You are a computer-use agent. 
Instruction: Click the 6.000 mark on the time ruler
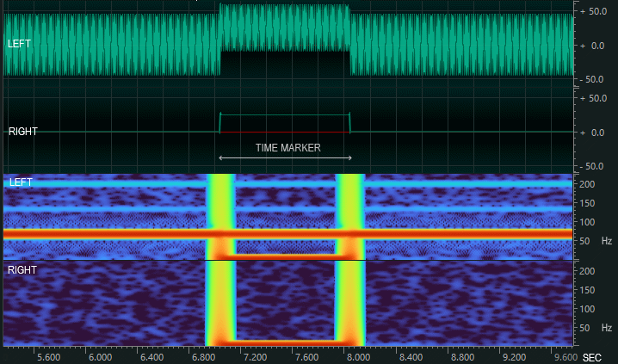[101, 356]
